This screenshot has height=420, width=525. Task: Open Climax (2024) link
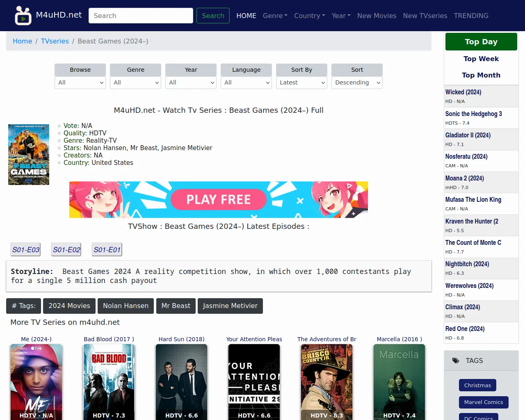(463, 307)
